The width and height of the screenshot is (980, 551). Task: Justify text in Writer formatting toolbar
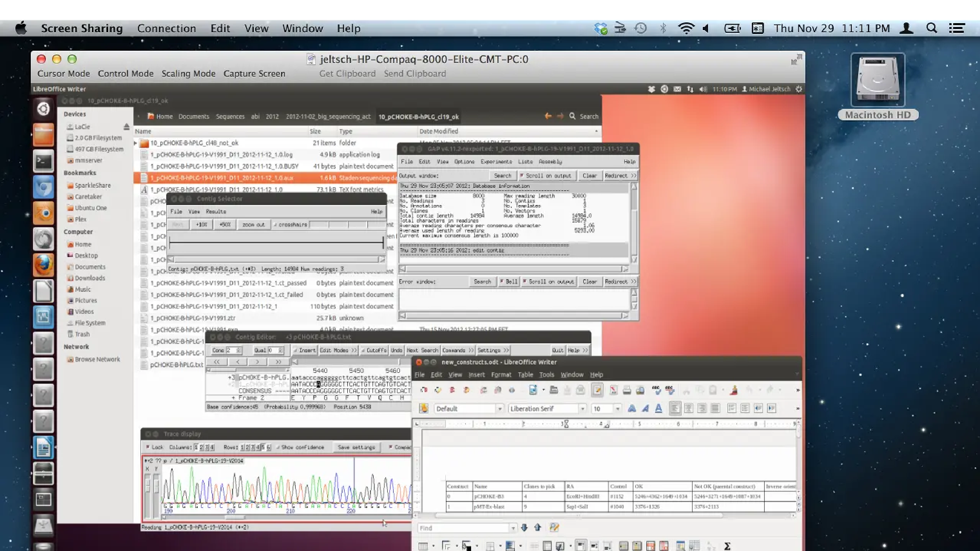[715, 408]
